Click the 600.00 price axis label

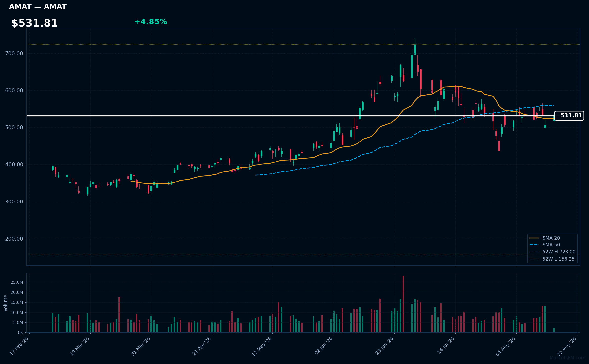pyautogui.click(x=14, y=90)
